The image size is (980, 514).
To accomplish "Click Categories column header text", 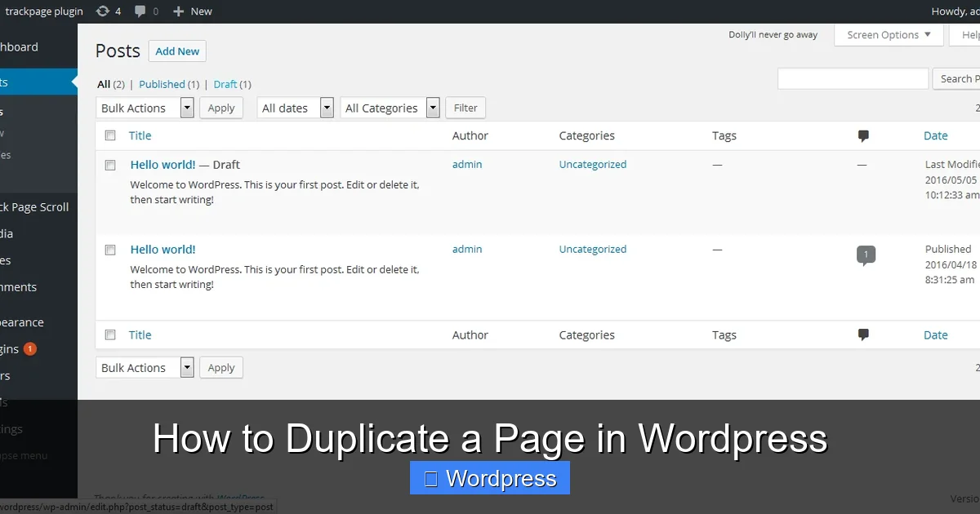I will click(586, 136).
